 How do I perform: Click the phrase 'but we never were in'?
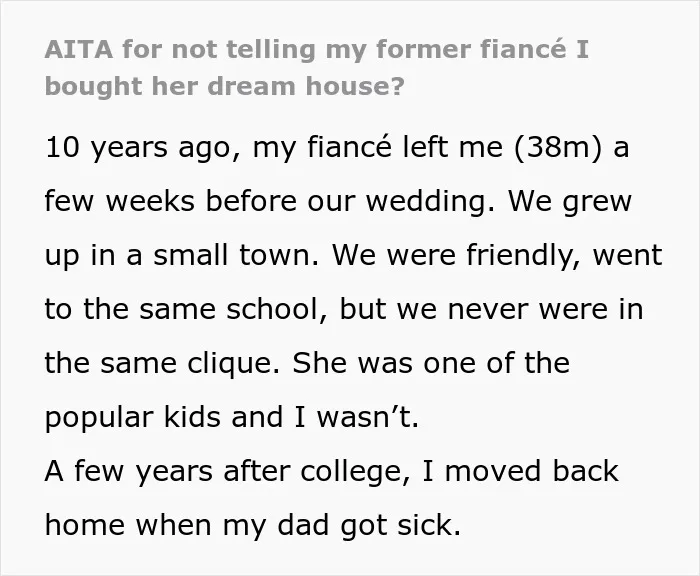(492, 309)
